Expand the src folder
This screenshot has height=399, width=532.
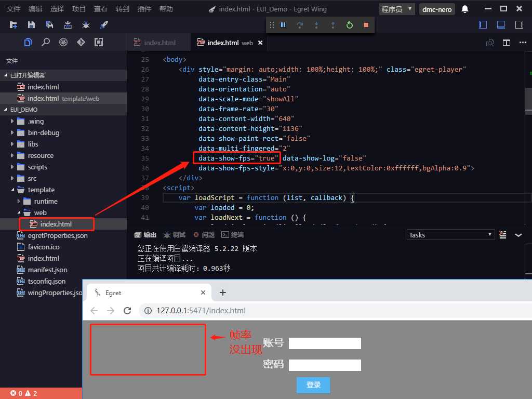coord(12,179)
